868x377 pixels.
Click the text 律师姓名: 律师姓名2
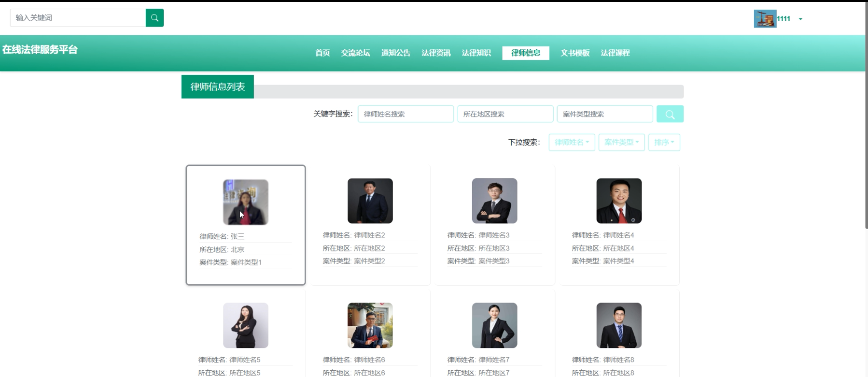[x=354, y=235]
